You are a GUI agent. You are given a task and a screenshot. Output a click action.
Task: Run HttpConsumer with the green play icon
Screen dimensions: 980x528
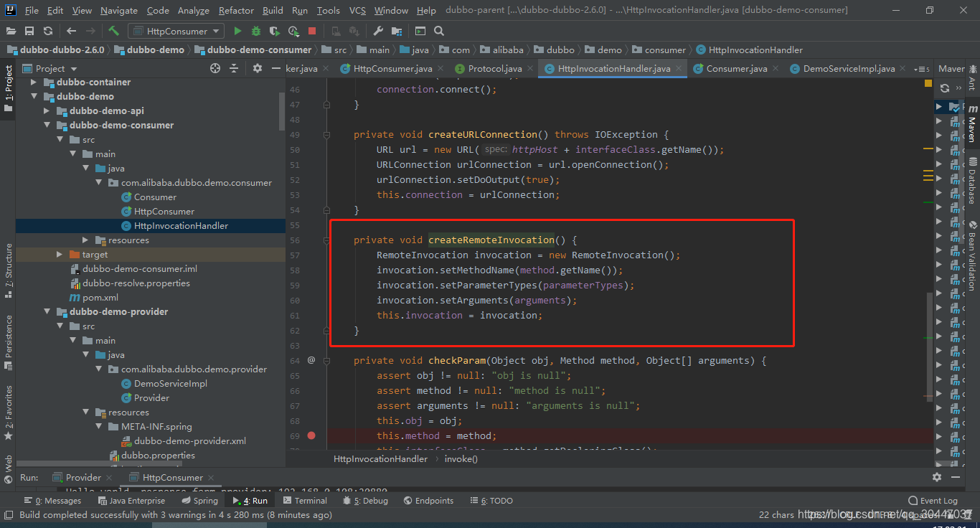point(237,31)
